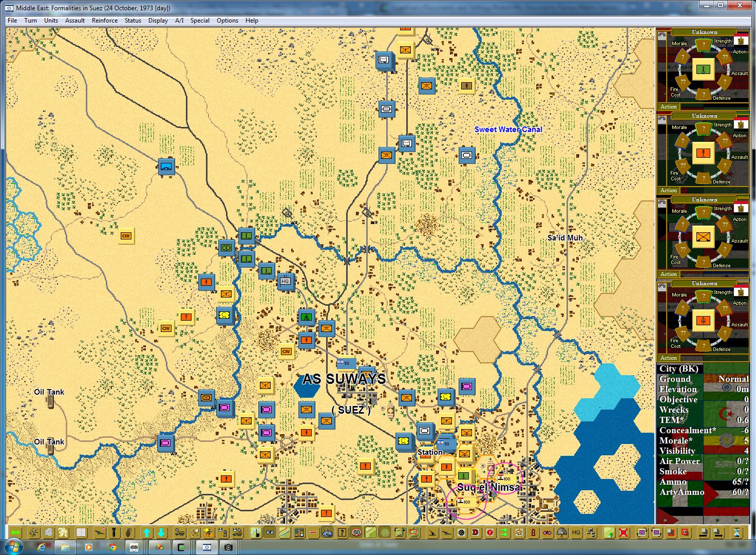Click the Sweet Water Canal map label
This screenshot has height=555, width=756.
click(x=508, y=129)
